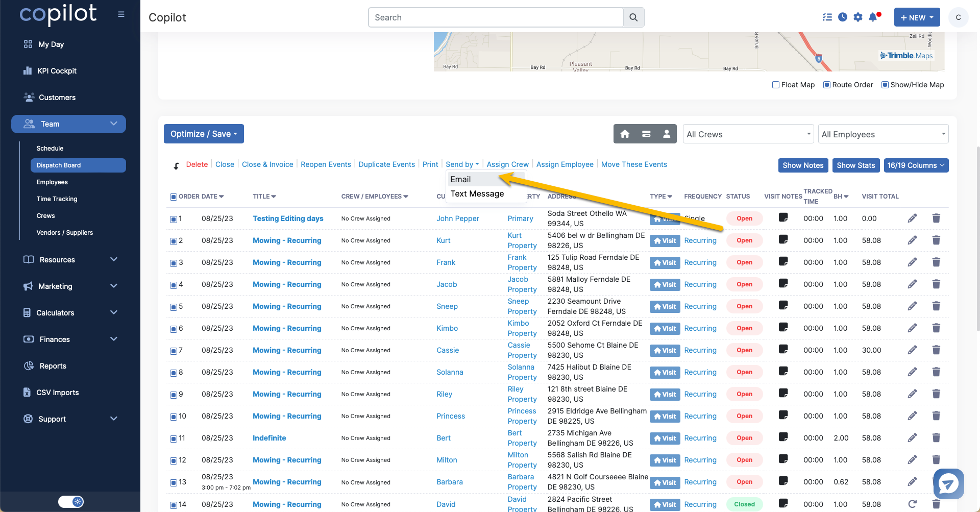The width and height of the screenshot is (980, 512).
Task: Open visit notes for Riley row
Action: [783, 393]
